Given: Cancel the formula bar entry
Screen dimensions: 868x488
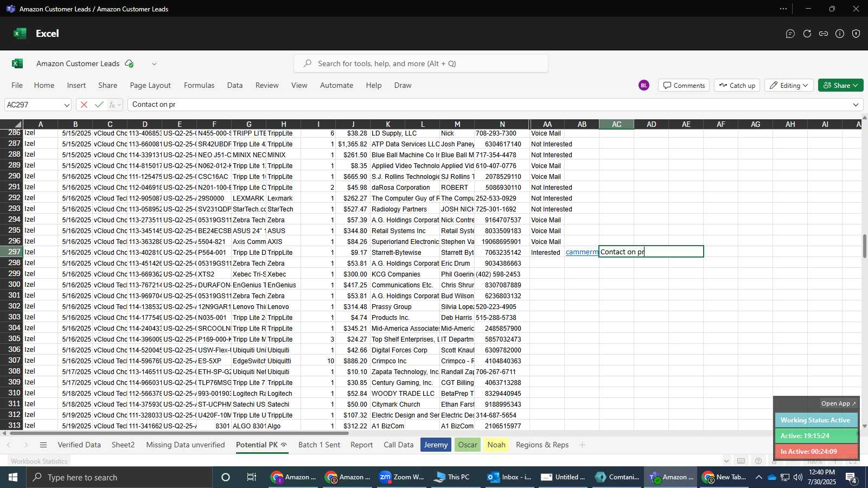Looking at the screenshot, I should pyautogui.click(x=84, y=105).
